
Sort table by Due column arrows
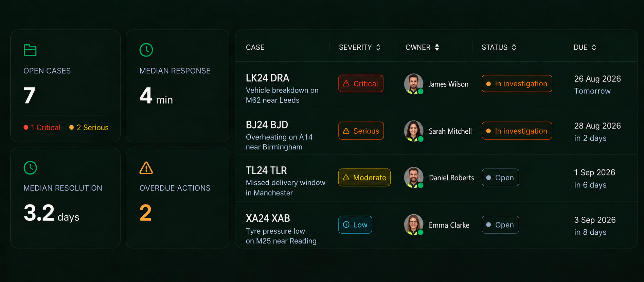(x=594, y=47)
